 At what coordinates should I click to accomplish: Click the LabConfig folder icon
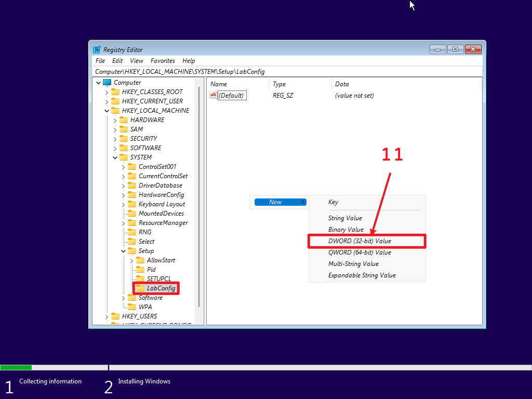click(x=140, y=288)
